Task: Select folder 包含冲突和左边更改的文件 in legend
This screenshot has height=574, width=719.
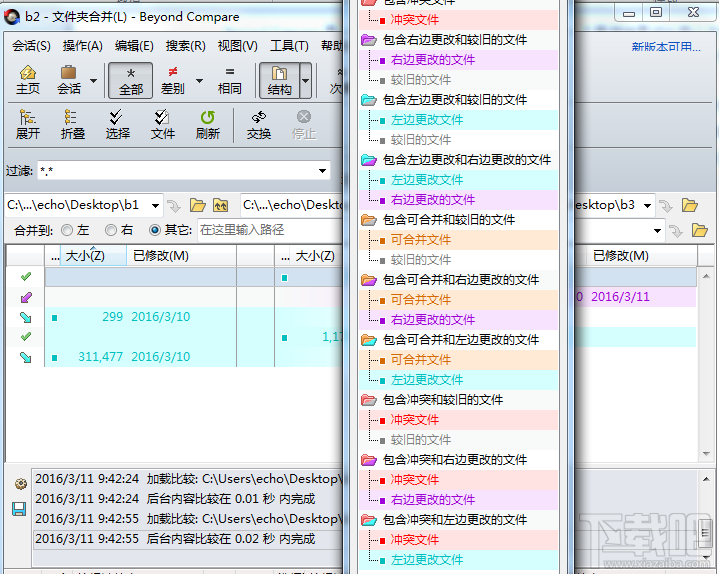Action: 455,520
